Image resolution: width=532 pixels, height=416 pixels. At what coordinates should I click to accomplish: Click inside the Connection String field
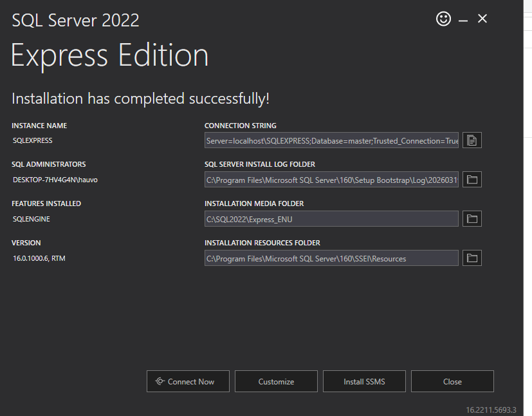coord(331,140)
